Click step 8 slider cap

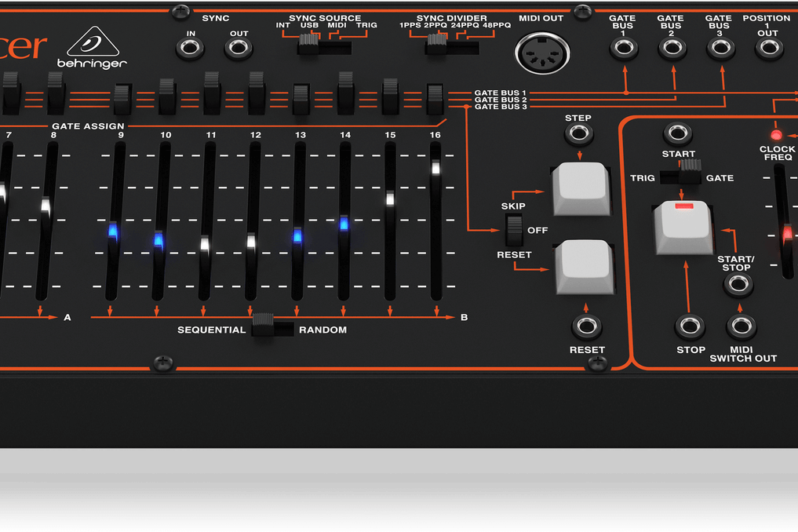click(46, 206)
